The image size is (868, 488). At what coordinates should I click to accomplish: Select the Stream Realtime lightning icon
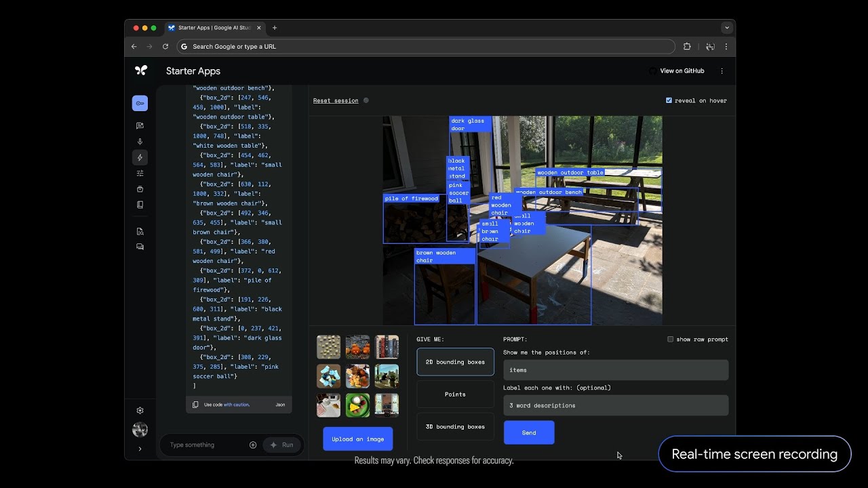[140, 157]
